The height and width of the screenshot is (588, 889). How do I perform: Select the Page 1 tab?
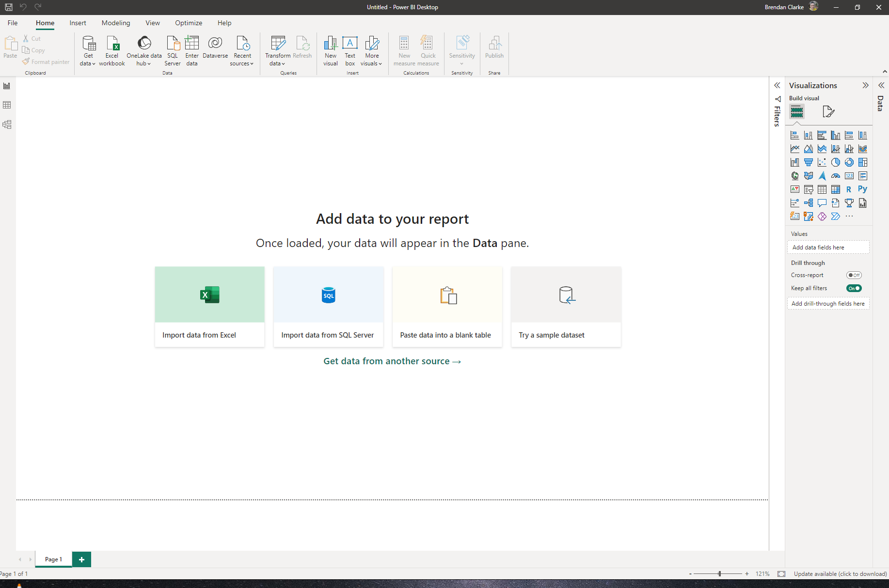click(x=53, y=559)
